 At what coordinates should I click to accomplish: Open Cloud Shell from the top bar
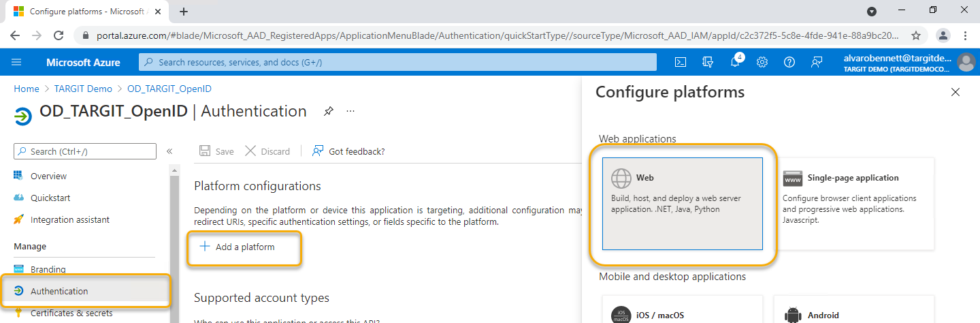680,62
